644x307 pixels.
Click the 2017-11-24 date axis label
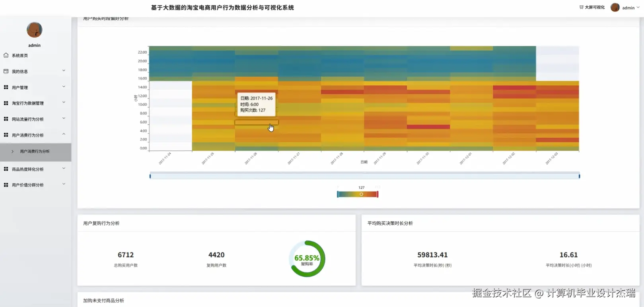[x=165, y=158]
